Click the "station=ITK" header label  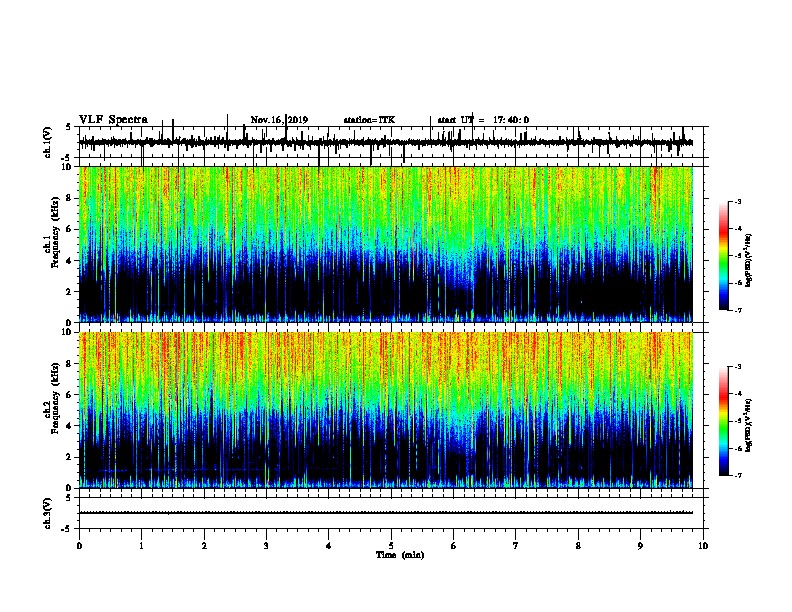tap(369, 120)
